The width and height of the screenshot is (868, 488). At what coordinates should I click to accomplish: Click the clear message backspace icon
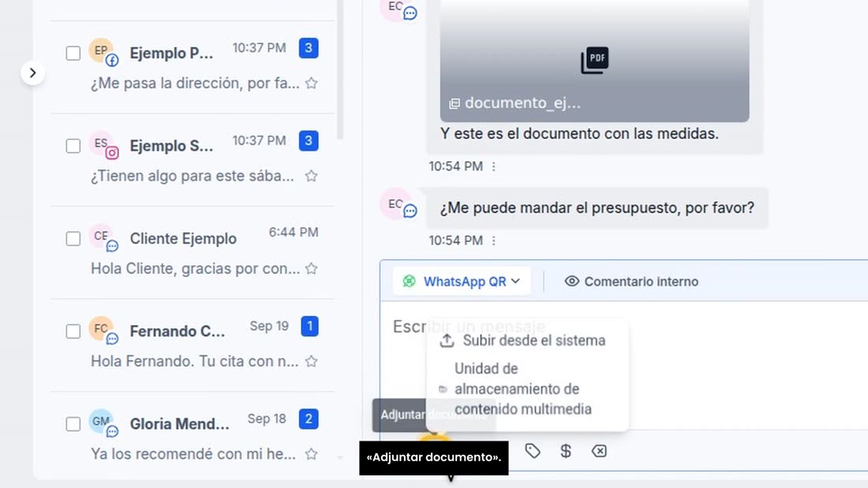tap(599, 451)
